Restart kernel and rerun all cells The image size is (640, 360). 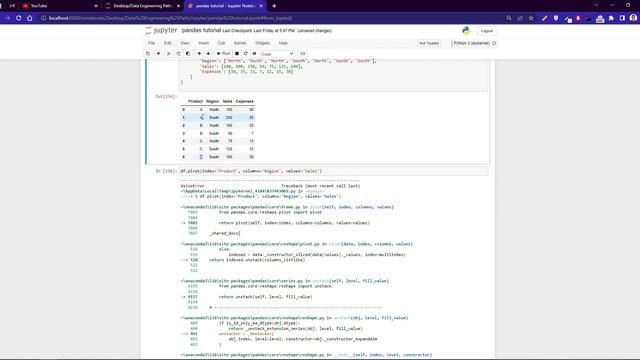[x=254, y=53]
